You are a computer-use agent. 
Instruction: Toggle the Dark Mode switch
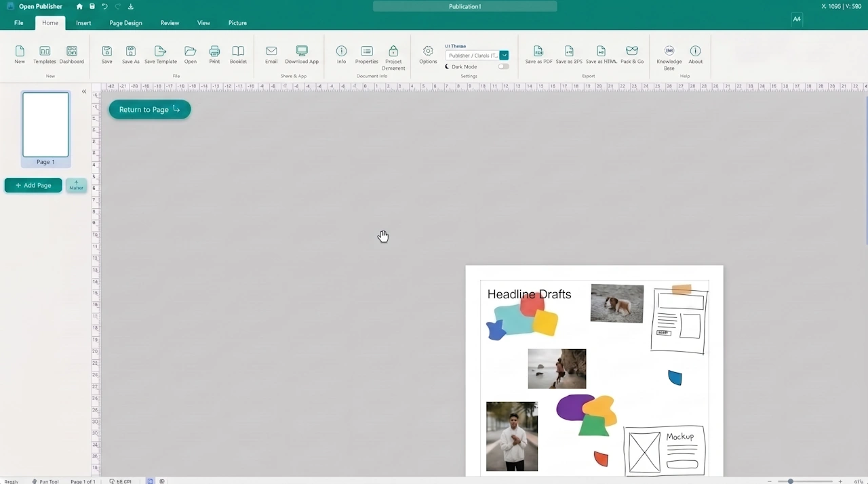coord(503,66)
